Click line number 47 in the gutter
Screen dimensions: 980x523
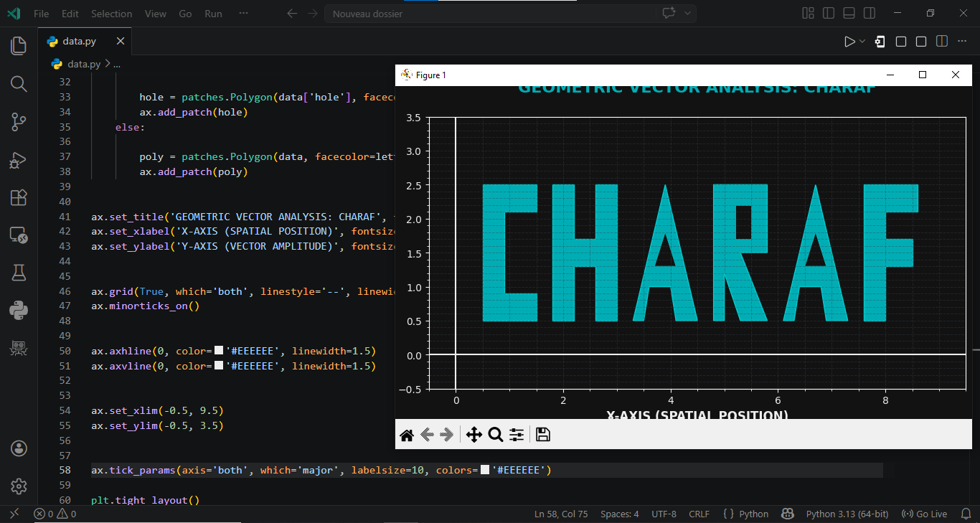65,306
